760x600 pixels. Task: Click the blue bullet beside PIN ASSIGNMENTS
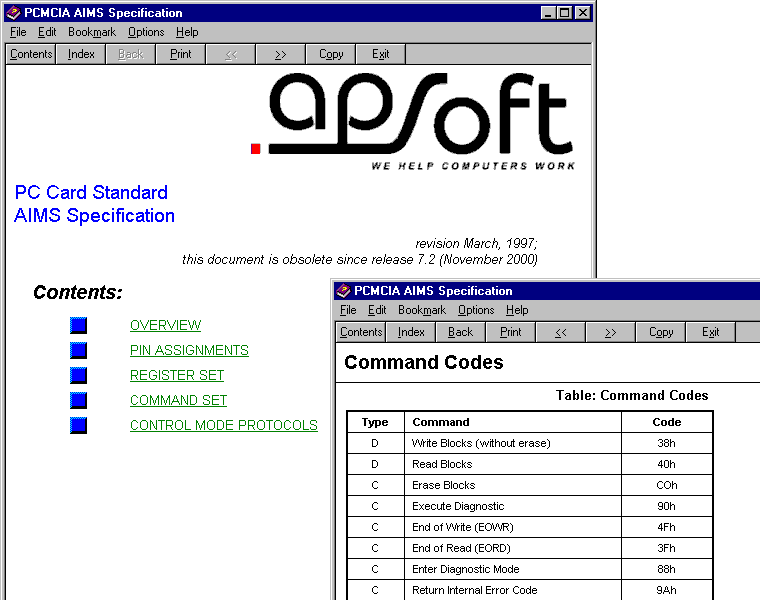click(79, 350)
